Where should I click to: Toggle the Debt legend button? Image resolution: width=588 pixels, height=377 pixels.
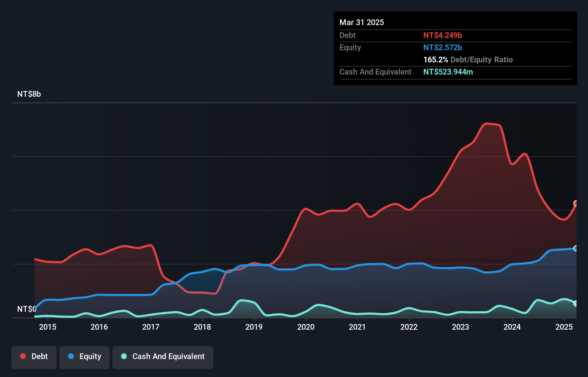click(34, 357)
